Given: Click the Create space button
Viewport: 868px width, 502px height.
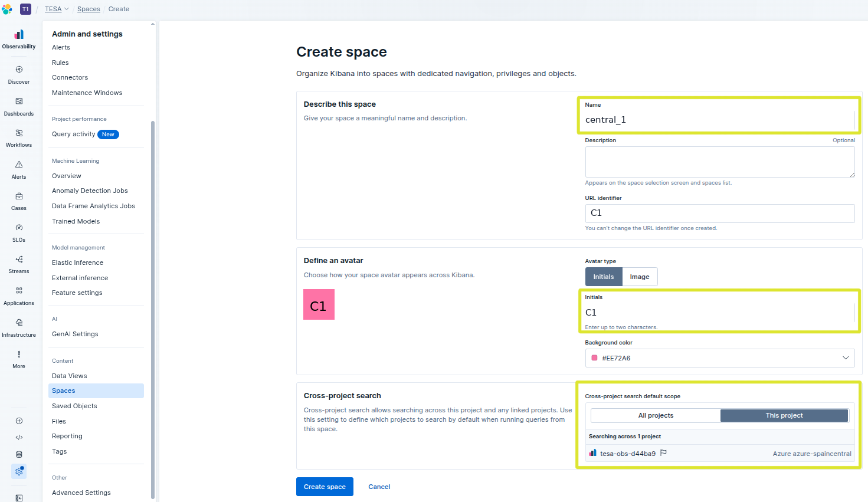Looking at the screenshot, I should click(x=325, y=487).
